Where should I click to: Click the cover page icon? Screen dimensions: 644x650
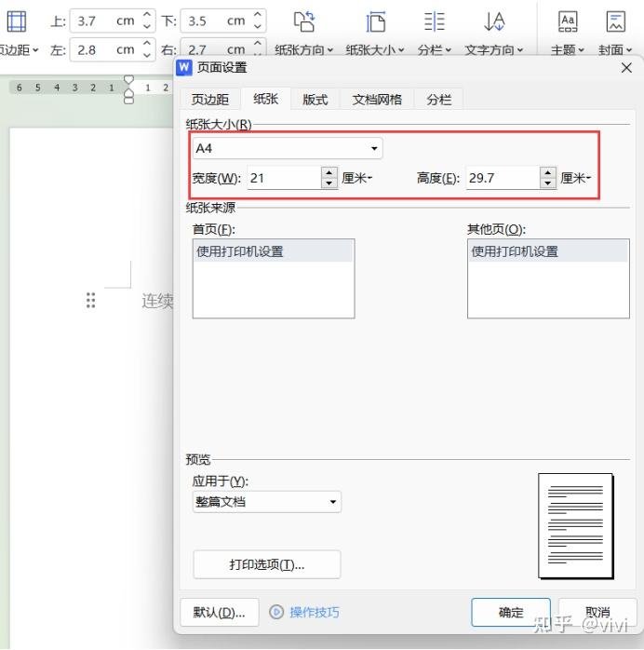(x=615, y=22)
